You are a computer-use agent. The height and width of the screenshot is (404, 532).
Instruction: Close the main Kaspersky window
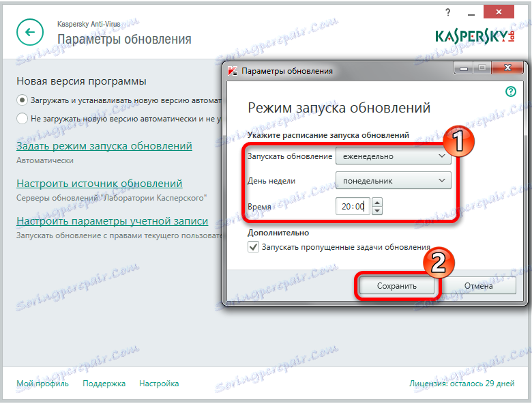tap(499, 12)
